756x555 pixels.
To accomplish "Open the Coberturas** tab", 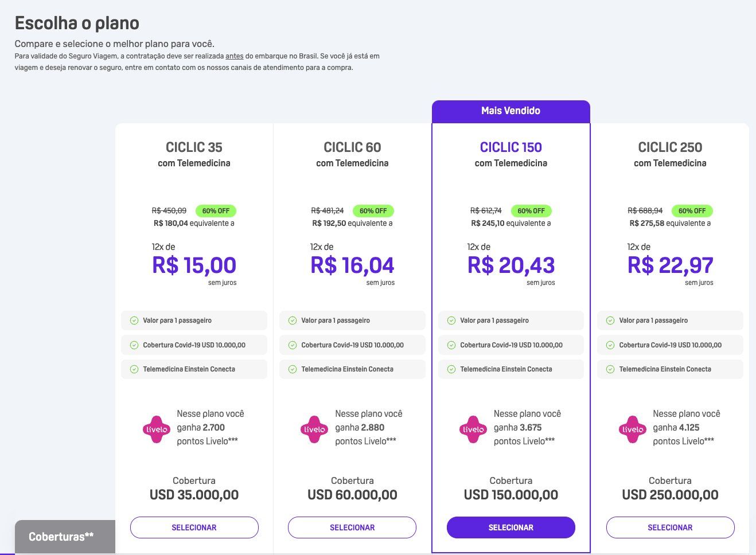I will [61, 537].
